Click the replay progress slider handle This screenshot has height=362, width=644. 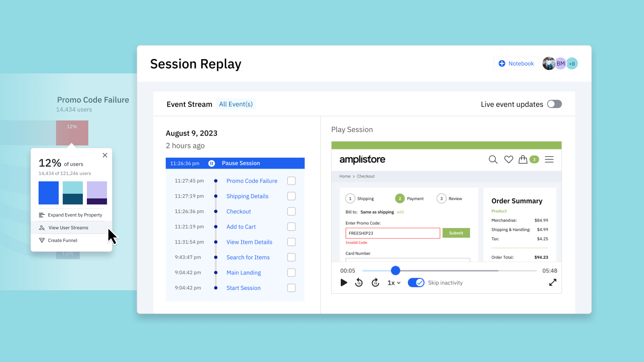pos(395,270)
